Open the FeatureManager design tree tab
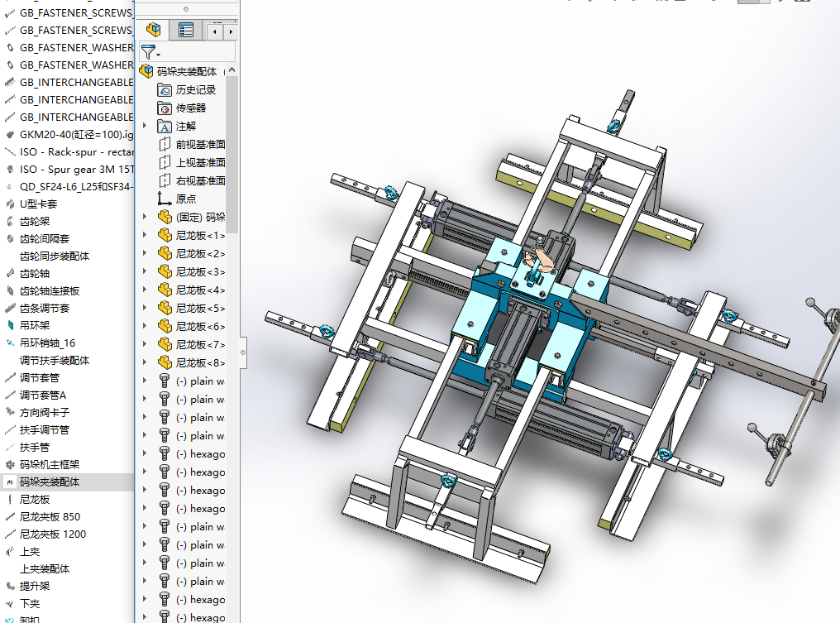The image size is (840, 623). click(153, 30)
